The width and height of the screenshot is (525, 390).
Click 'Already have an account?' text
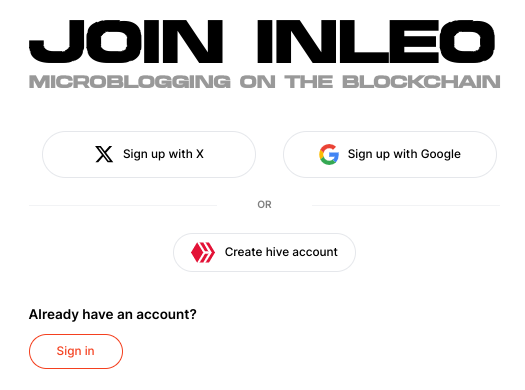click(x=112, y=315)
